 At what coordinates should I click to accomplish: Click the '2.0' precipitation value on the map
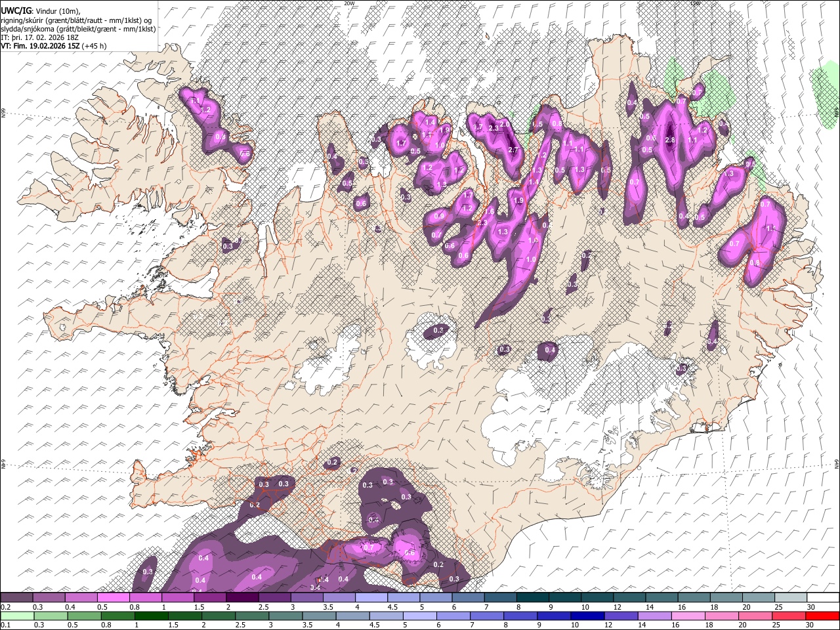point(504,124)
